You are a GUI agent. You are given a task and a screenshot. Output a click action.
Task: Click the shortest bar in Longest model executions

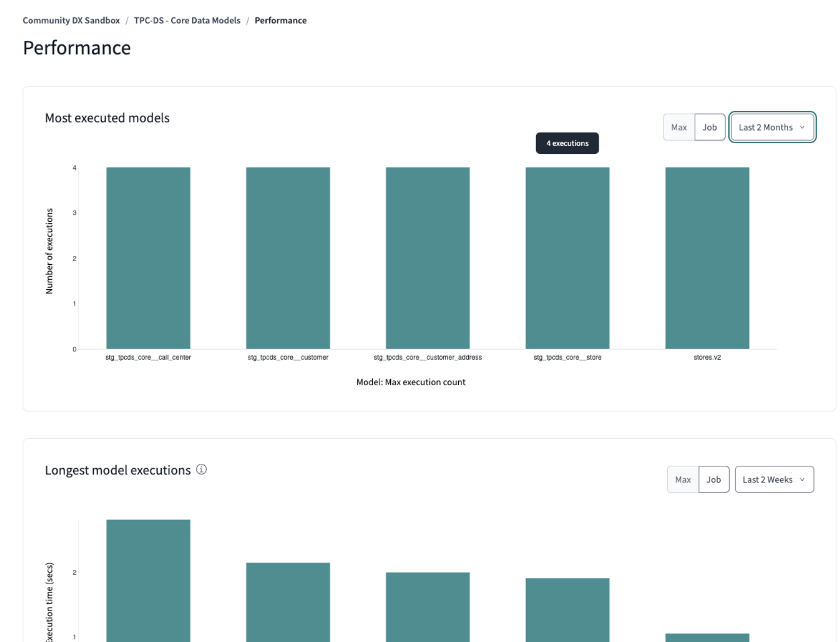coord(707,637)
